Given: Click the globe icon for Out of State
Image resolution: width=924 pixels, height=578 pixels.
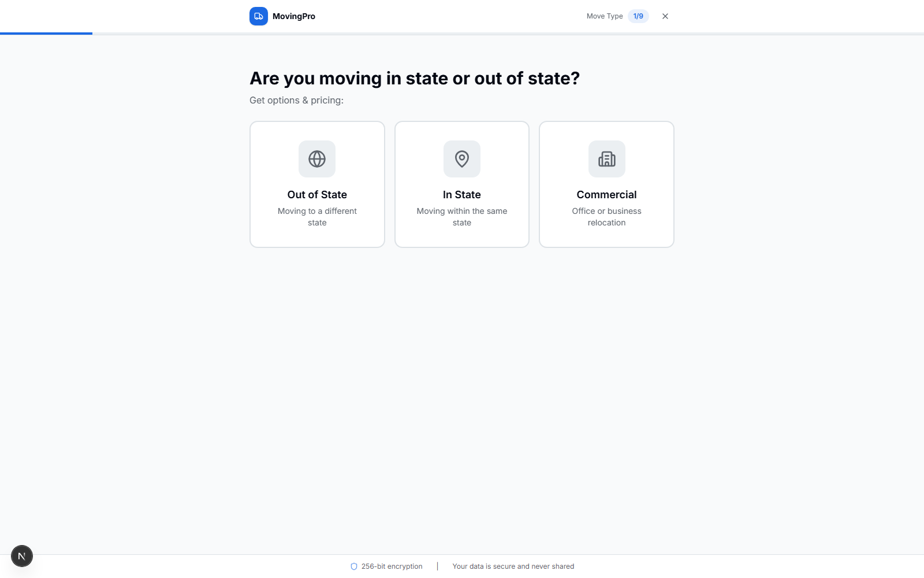Looking at the screenshot, I should click(317, 159).
